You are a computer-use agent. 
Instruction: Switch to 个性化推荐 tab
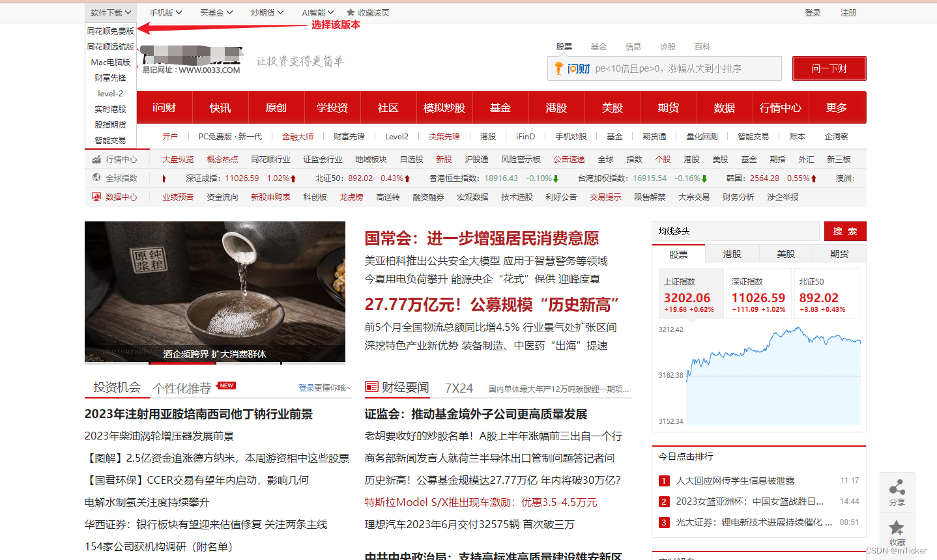[182, 388]
